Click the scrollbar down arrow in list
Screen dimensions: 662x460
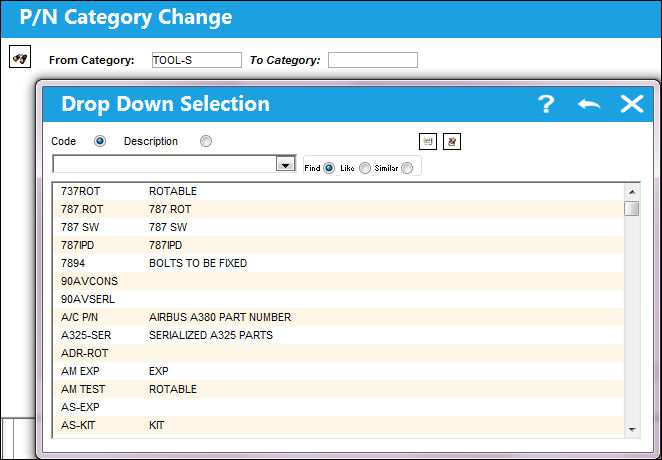(632, 430)
